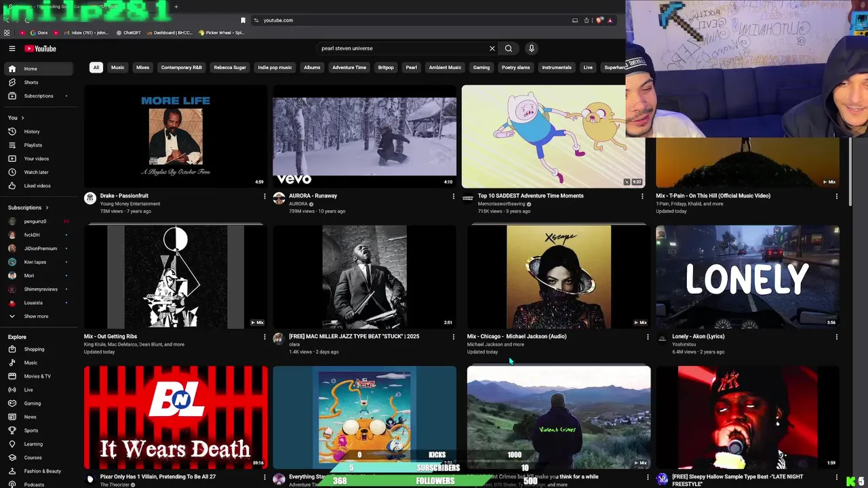Open Movies & TV under Explore
The height and width of the screenshot is (488, 868).
39,376
